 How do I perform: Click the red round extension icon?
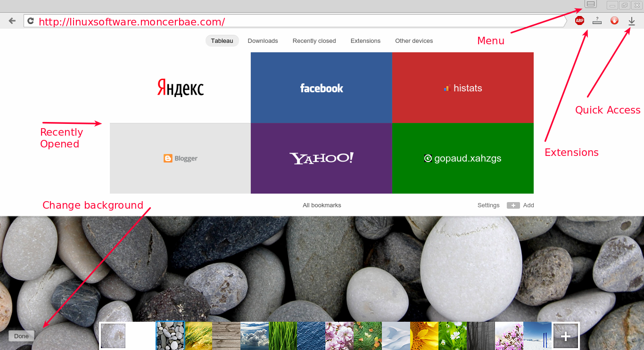[x=614, y=21]
